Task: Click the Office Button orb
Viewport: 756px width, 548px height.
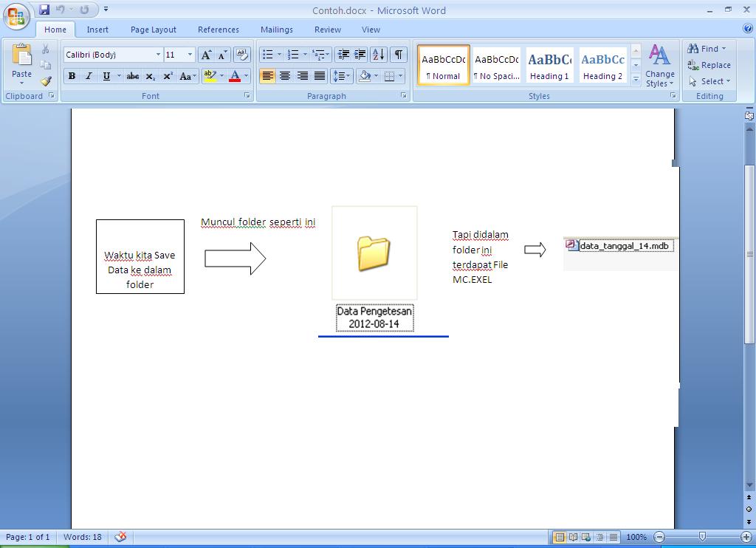Action: [16, 16]
